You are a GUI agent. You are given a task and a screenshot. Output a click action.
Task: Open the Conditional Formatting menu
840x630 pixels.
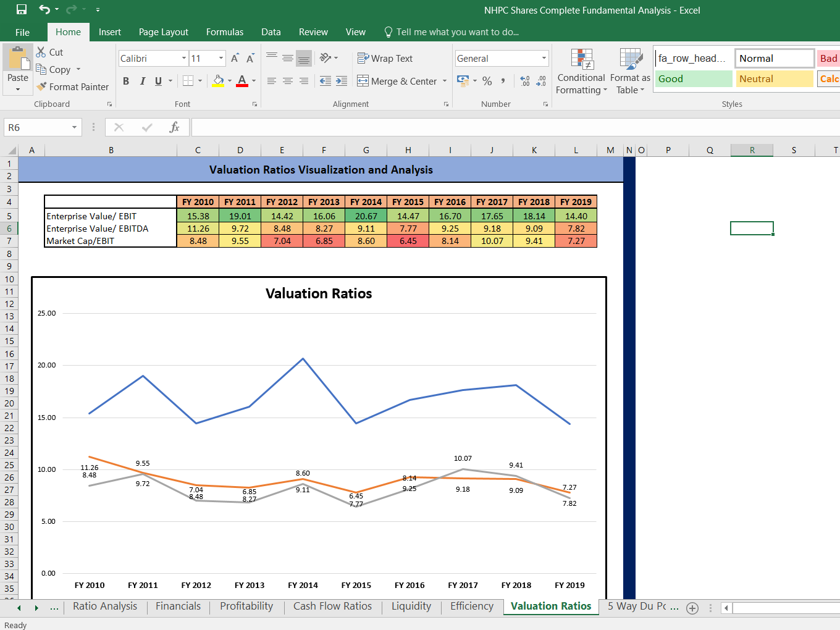(x=581, y=71)
